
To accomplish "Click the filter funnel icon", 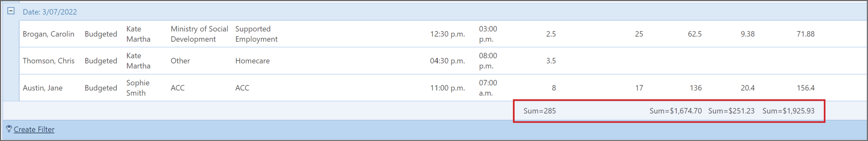I will (x=9, y=129).
